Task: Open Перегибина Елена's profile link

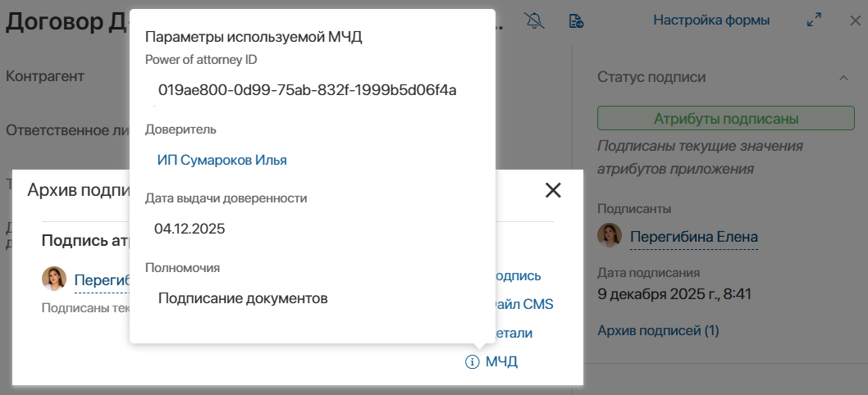Action: (693, 238)
